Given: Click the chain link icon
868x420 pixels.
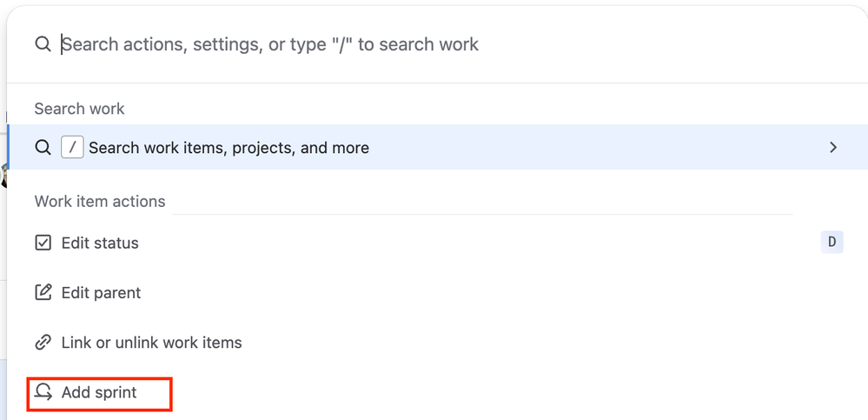Looking at the screenshot, I should tap(43, 343).
